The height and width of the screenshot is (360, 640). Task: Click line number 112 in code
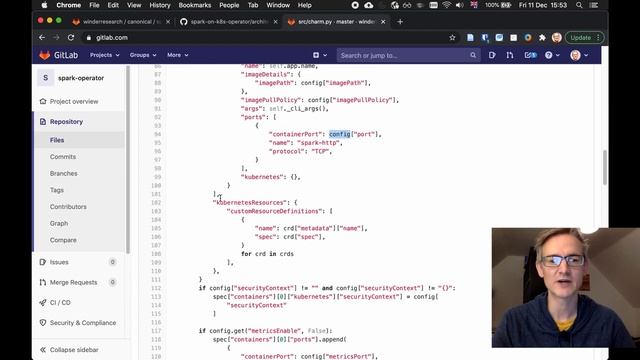click(x=156, y=288)
